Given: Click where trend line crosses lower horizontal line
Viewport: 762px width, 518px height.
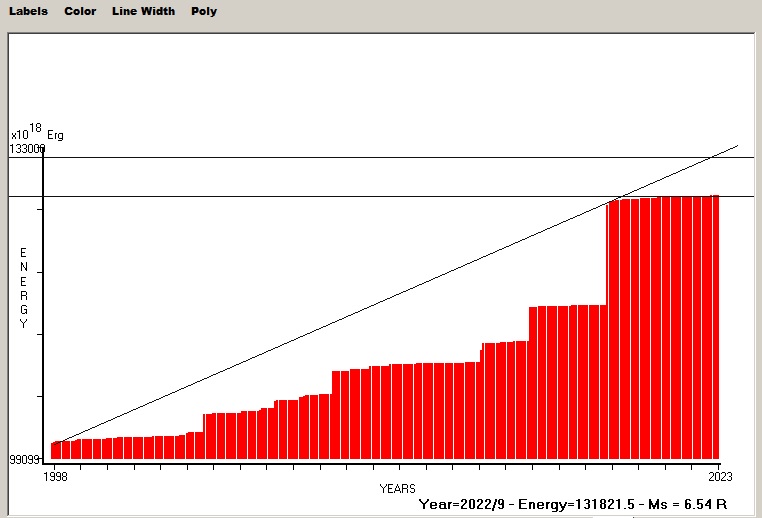Looking at the screenshot, I should 621,197.
